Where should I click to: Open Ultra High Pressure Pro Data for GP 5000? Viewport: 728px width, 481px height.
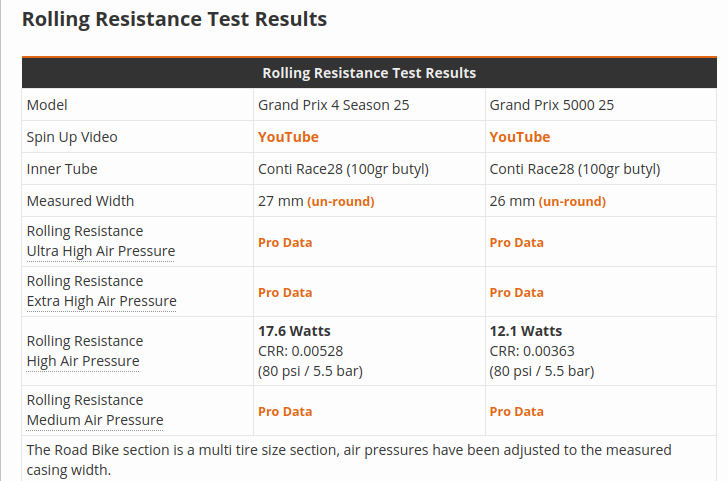pyautogui.click(x=516, y=242)
